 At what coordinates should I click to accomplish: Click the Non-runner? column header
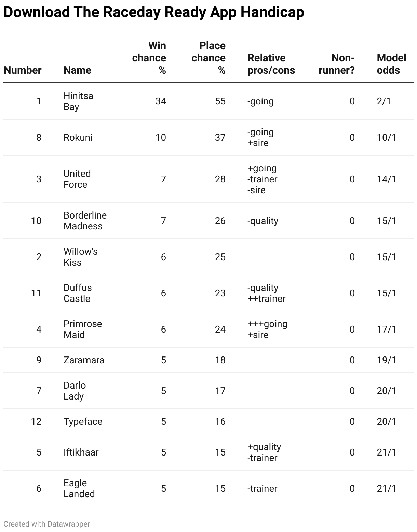[337, 64]
